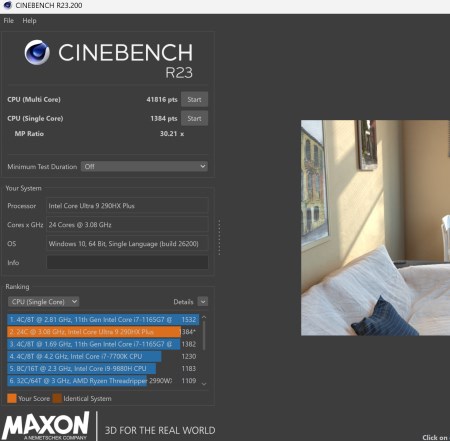Open the Minimum Test Duration dropdown

(144, 166)
